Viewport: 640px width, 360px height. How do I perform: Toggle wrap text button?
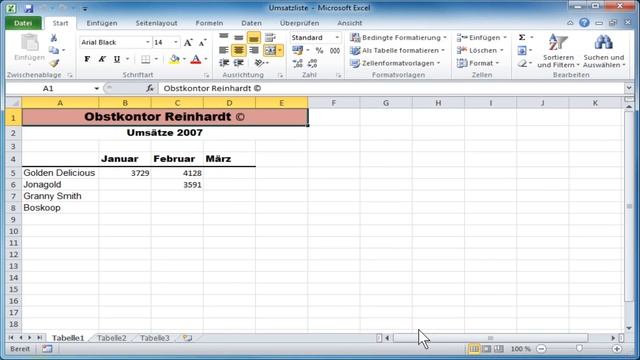click(270, 38)
